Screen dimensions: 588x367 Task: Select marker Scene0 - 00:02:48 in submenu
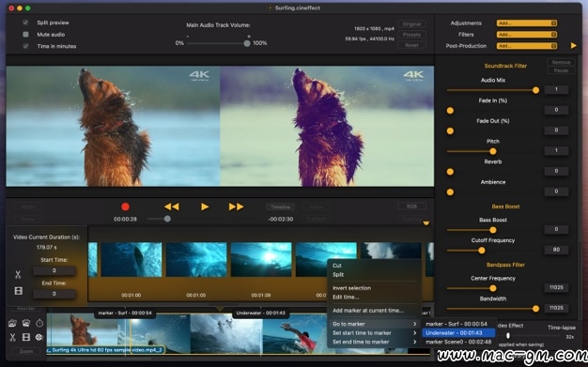coord(458,342)
